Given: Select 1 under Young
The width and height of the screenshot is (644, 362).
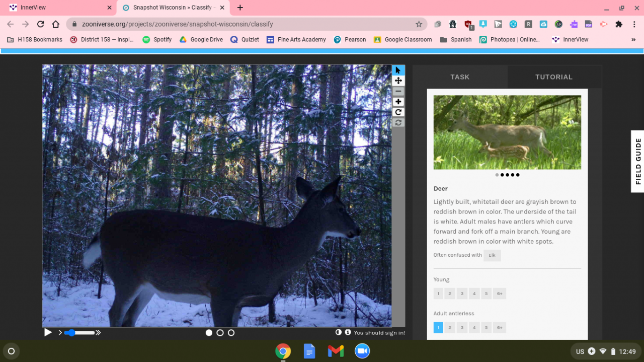Looking at the screenshot, I should tap(438, 294).
